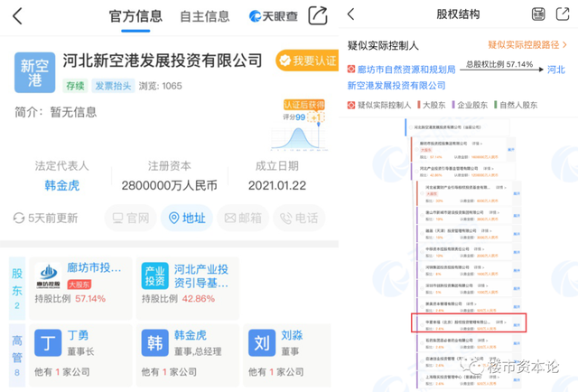Open the 韩 avatar tile
Image resolution: width=578 pixels, height=392 pixels.
pos(155,343)
